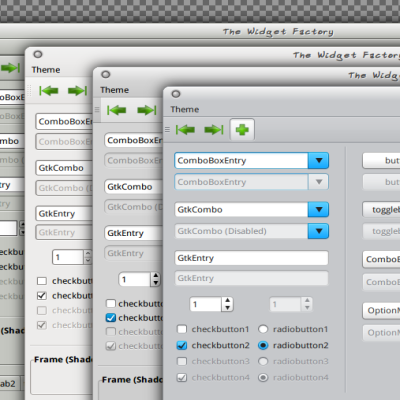Click the spinner down arrow in the window with a blue checked checkbox
The image size is (400, 400).
(155, 283)
